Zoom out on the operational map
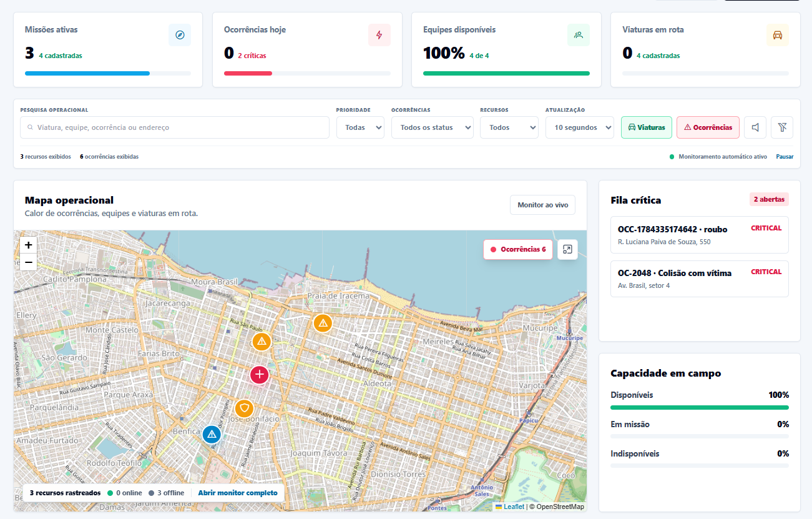The width and height of the screenshot is (812, 519). tap(28, 262)
